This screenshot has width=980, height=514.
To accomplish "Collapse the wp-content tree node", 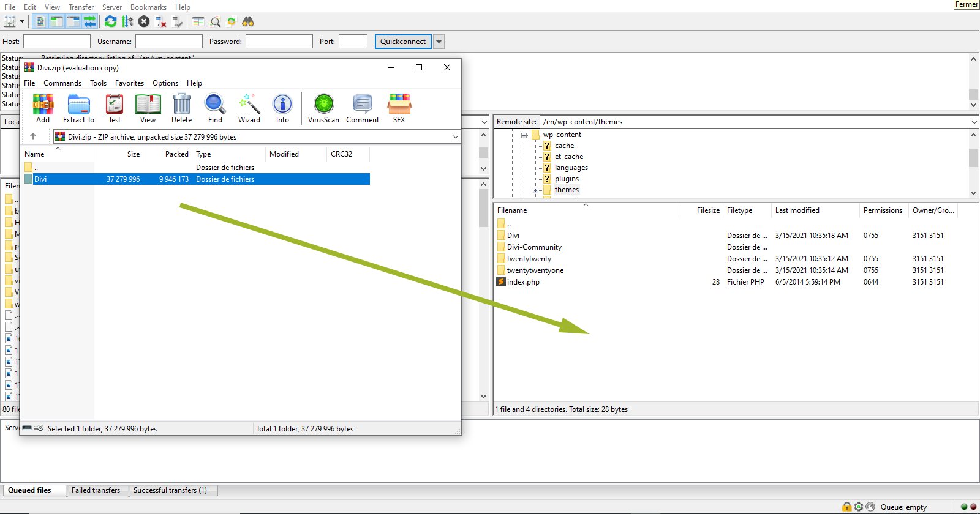I will click(524, 135).
